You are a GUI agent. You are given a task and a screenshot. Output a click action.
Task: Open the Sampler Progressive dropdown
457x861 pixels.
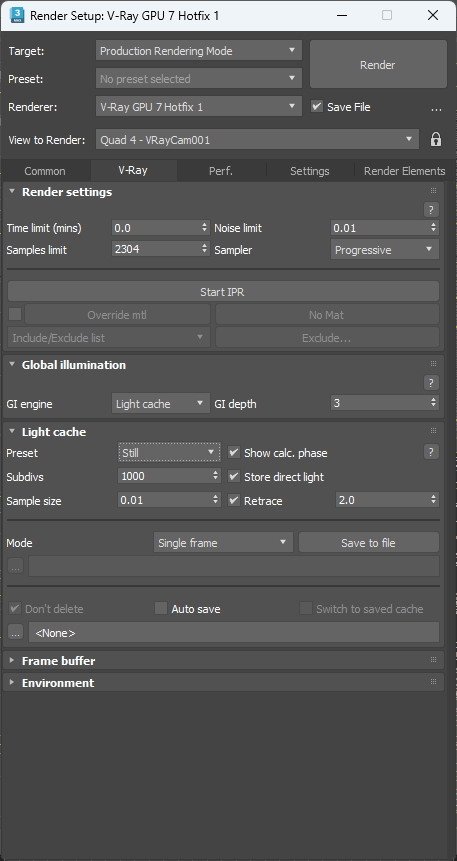point(384,250)
